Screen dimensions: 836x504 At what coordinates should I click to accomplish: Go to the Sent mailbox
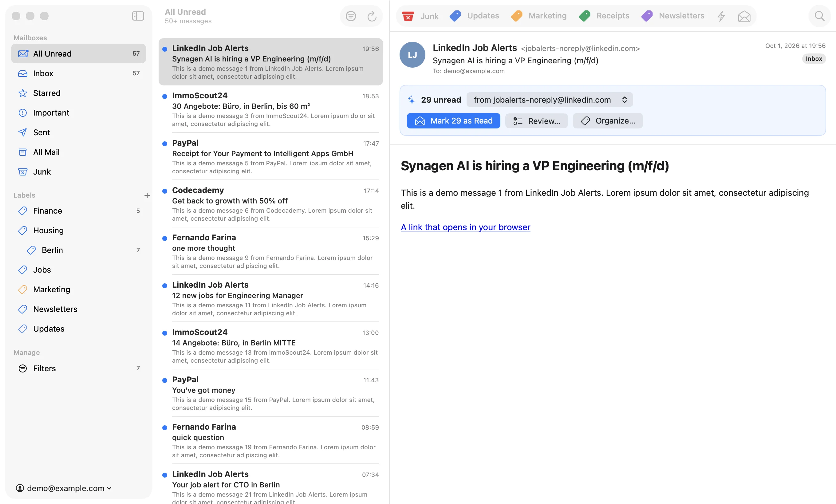[79, 132]
